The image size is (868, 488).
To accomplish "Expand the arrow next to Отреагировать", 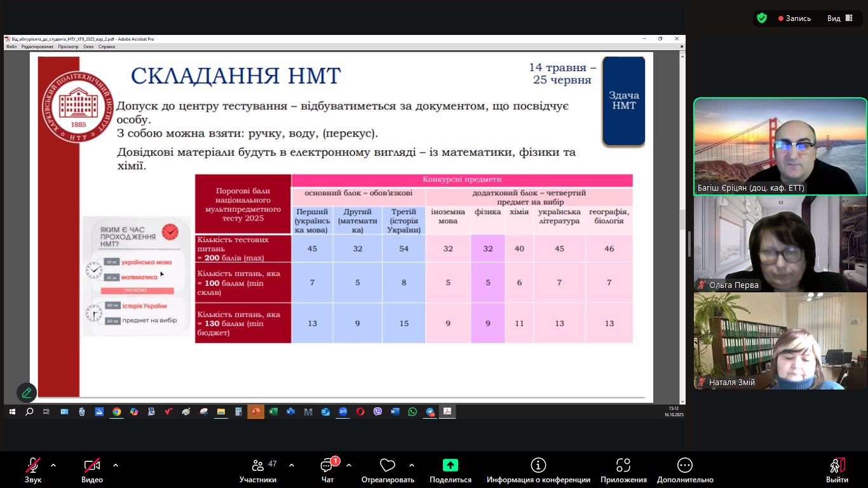I will (x=412, y=465).
